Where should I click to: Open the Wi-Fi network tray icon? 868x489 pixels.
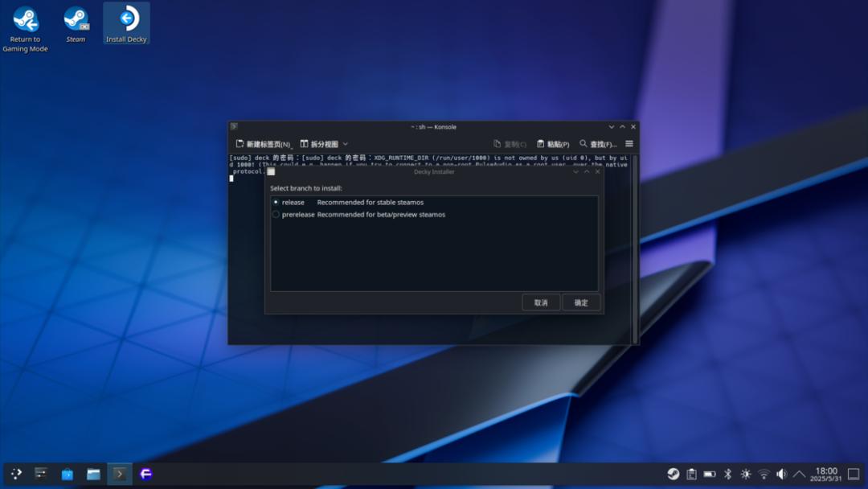(764, 474)
